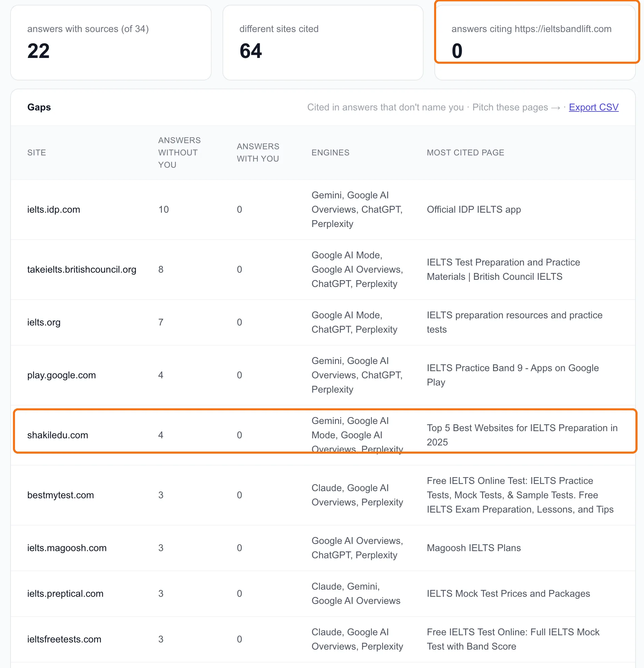
Task: Click the 'Official IDP IELTS app' page title
Action: (x=474, y=209)
